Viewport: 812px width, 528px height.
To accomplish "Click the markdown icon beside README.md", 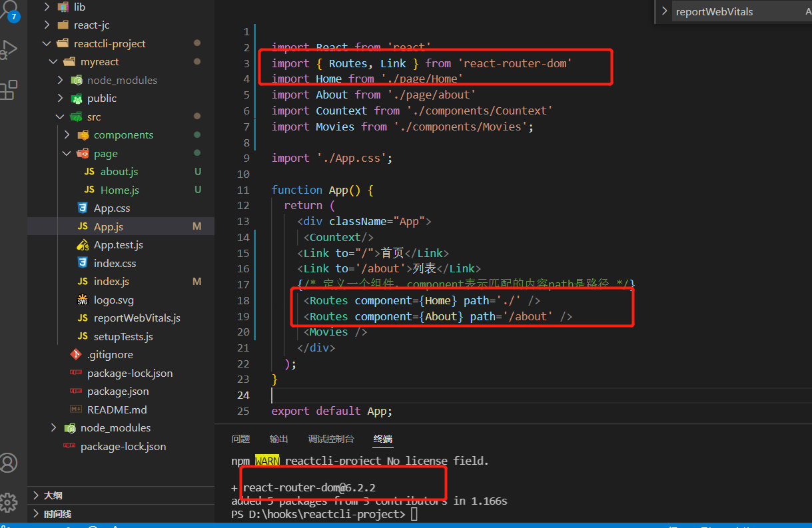I will point(76,409).
